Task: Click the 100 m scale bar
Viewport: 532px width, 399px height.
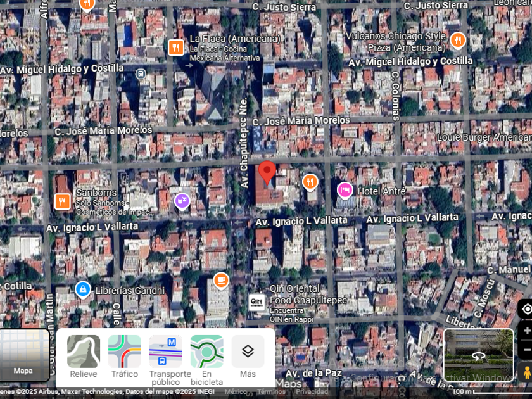Action: coord(492,392)
